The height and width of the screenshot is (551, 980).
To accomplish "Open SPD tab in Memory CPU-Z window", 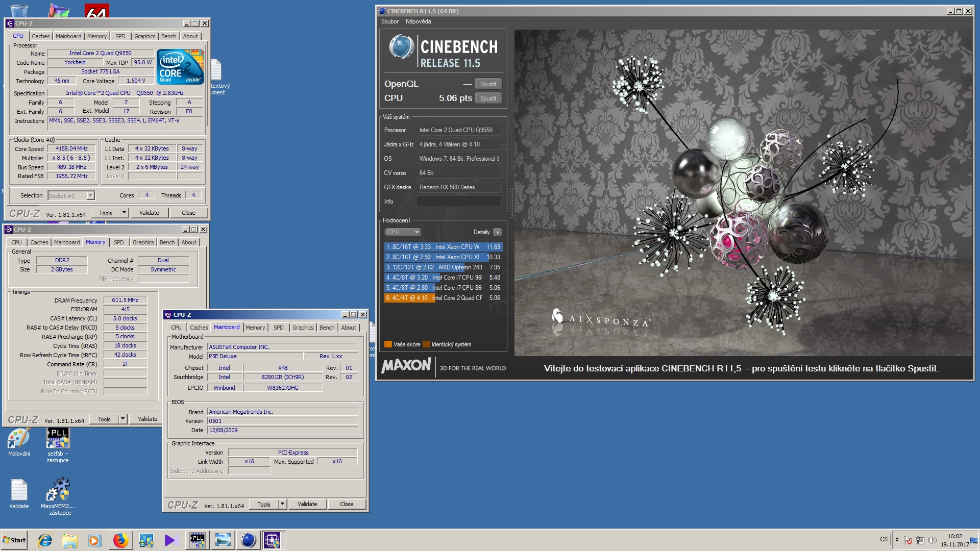I will click(119, 242).
